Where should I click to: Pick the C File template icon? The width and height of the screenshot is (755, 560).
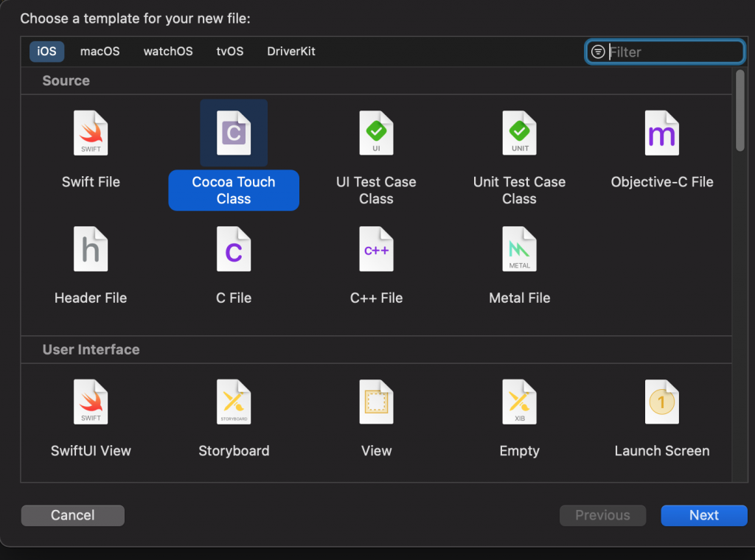(234, 250)
